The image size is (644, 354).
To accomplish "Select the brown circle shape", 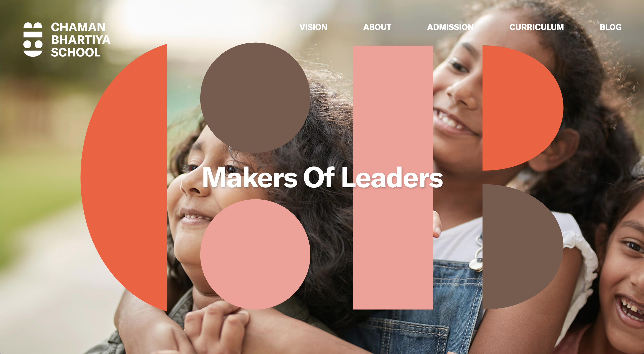I will click(x=255, y=98).
